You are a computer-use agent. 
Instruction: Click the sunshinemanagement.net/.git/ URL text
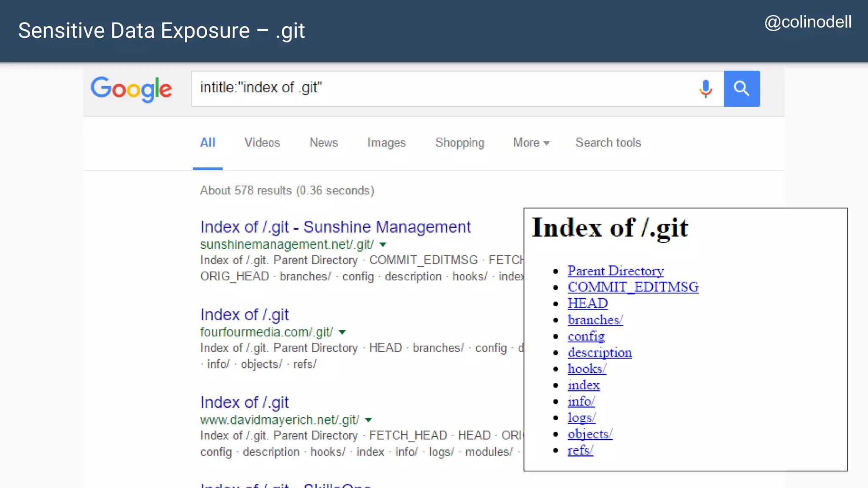[287, 245]
